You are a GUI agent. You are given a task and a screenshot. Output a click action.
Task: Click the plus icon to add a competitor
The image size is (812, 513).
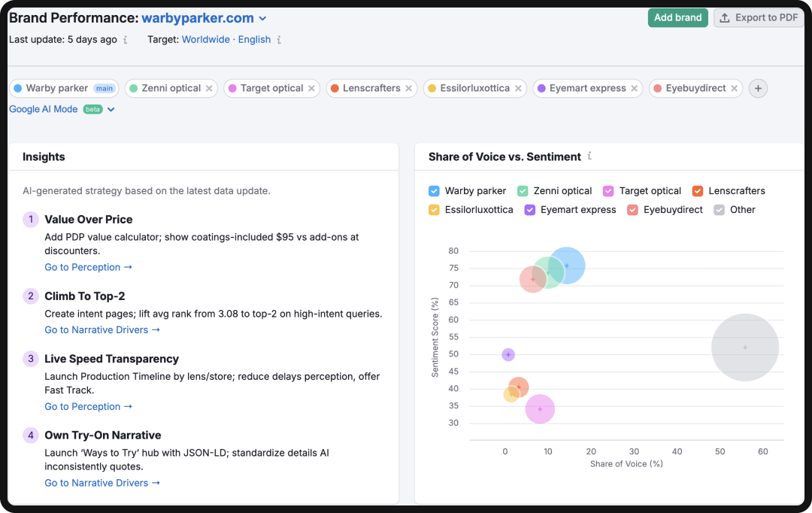pyautogui.click(x=758, y=88)
